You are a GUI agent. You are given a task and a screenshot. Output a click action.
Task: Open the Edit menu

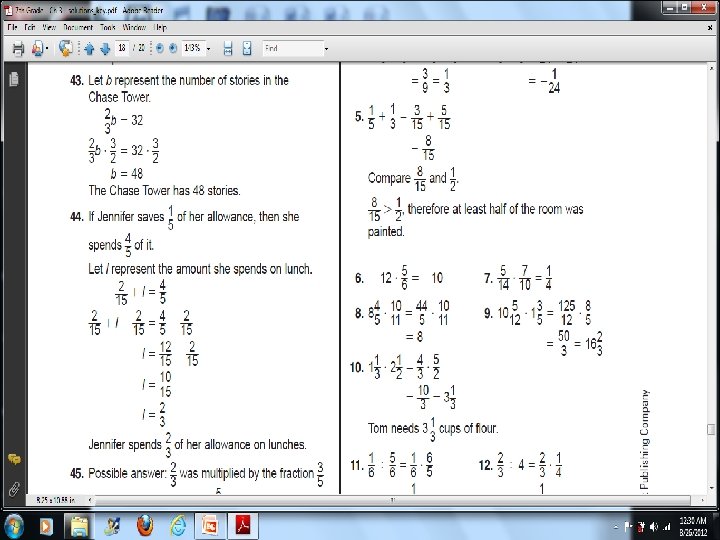pyautogui.click(x=30, y=28)
